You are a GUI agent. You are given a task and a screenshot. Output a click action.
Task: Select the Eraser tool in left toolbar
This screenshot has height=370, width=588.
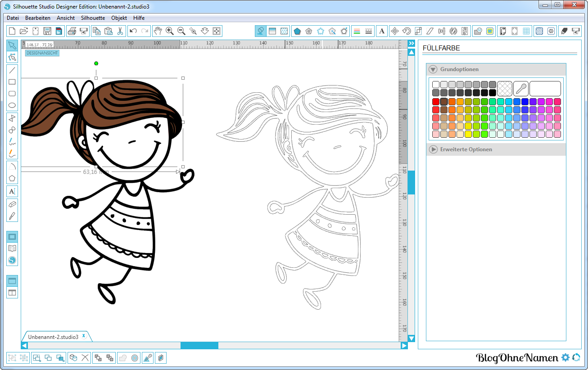[x=12, y=204]
